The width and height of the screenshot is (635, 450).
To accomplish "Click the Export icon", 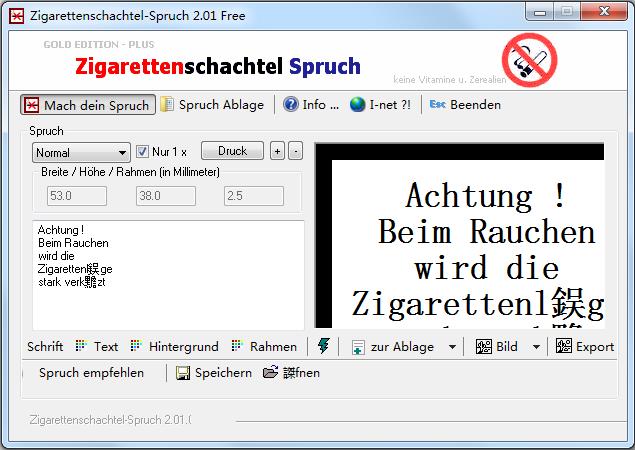I will tap(564, 346).
